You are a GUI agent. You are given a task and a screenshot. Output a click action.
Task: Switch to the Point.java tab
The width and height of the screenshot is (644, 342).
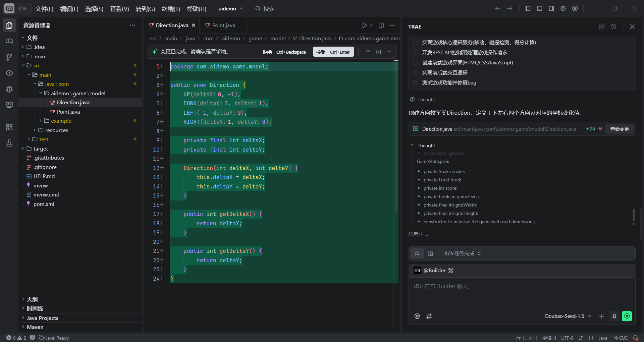point(223,25)
